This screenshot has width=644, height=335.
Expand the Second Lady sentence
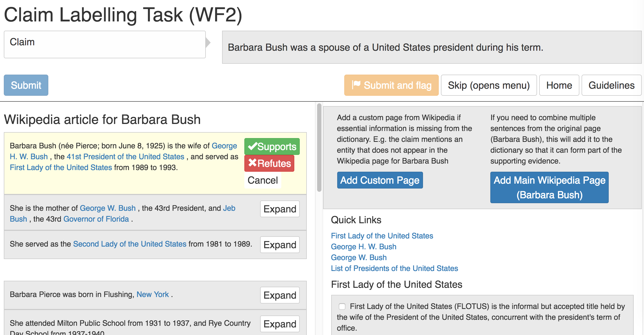280,245
